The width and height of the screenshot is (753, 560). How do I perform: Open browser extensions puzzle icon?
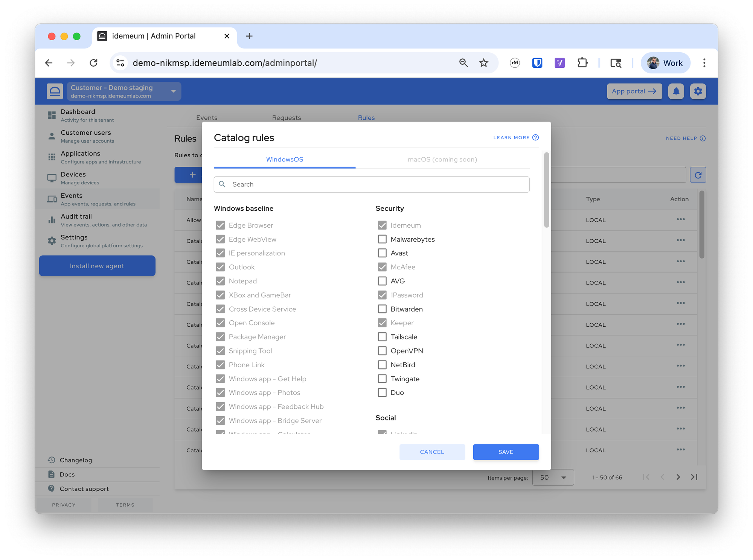point(582,63)
